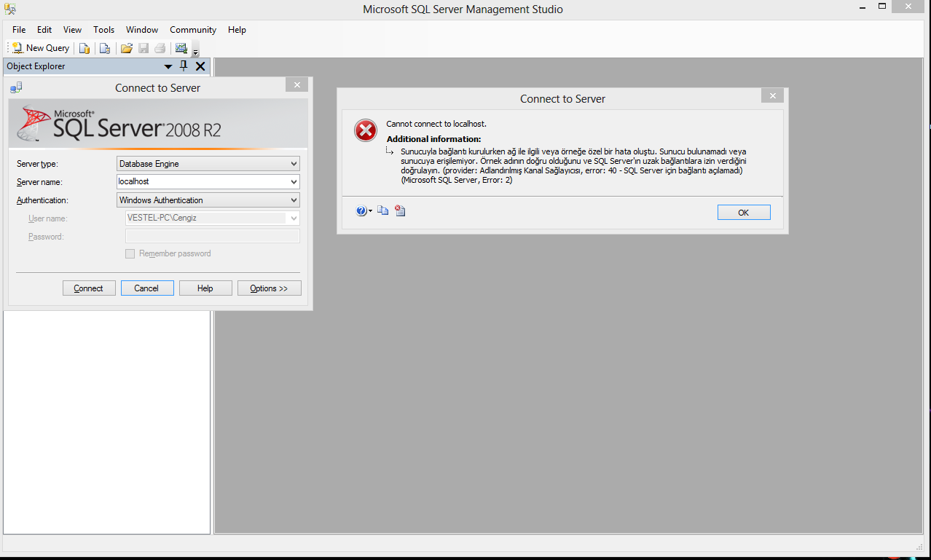This screenshot has width=931, height=560.
Task: Click the red error icon in message box
Action: 365,130
